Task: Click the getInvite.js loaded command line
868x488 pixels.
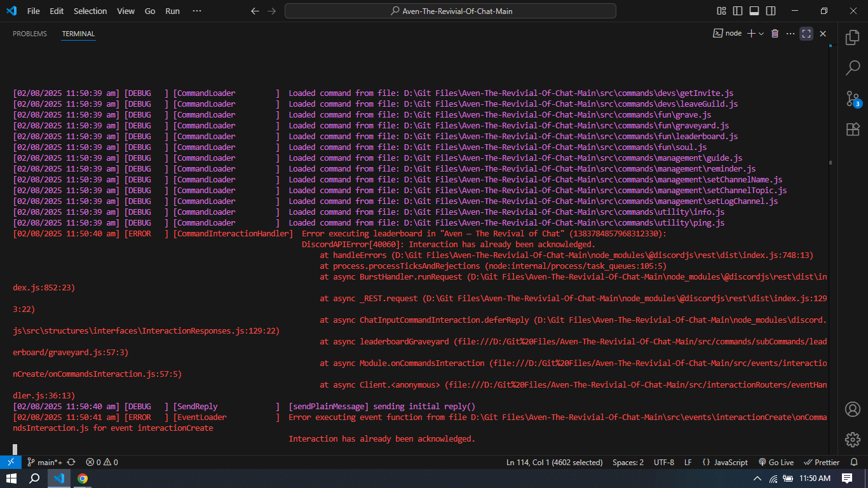Action: tap(373, 93)
